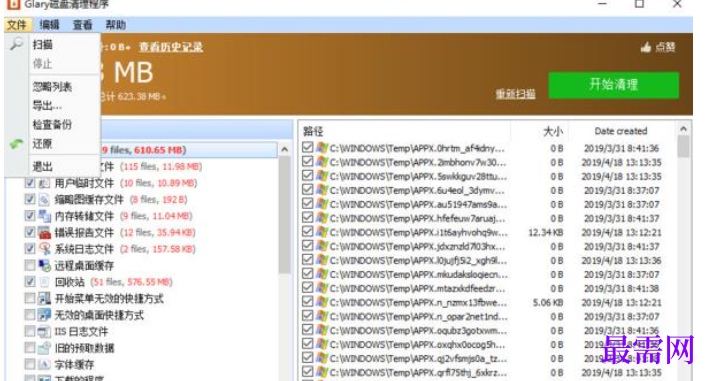The width and height of the screenshot is (713, 381).
Task: Click the red 错误报告文件 category icon
Action: click(x=44, y=233)
